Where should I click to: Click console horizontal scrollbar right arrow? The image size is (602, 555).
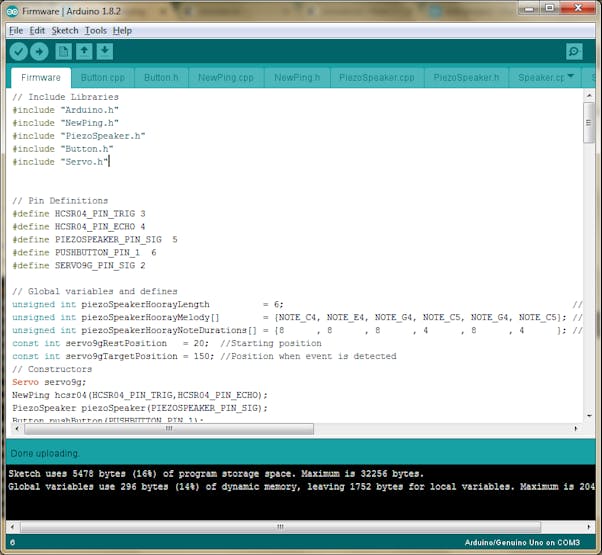(589, 527)
